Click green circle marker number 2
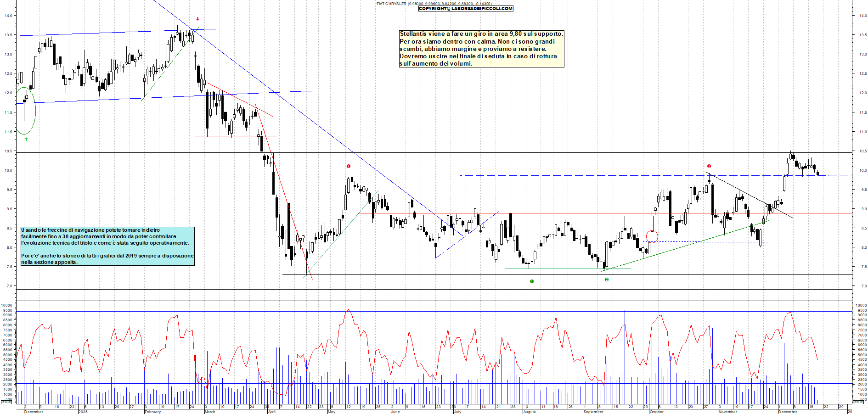 [x=607, y=280]
